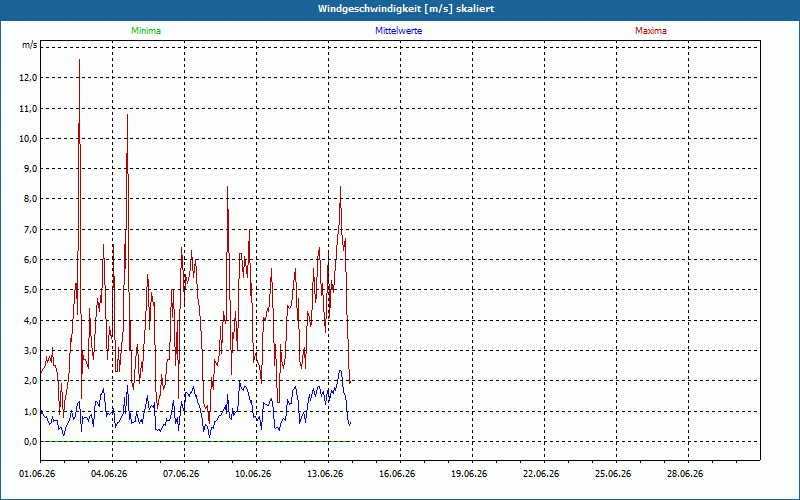Click the 10,0 y-axis value
This screenshot has height=500, width=800.
pyautogui.click(x=29, y=138)
